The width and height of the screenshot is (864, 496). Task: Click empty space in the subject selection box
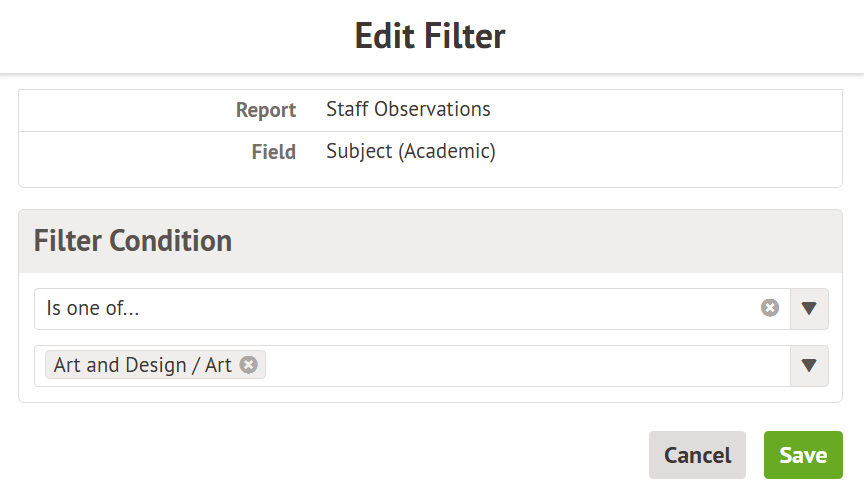[x=520, y=366]
